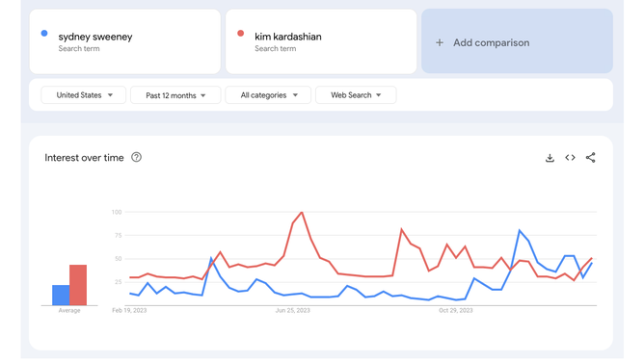The height and width of the screenshot is (362, 644).
Task: Click the red dot beside kim kardashian
Action: pyautogui.click(x=241, y=33)
